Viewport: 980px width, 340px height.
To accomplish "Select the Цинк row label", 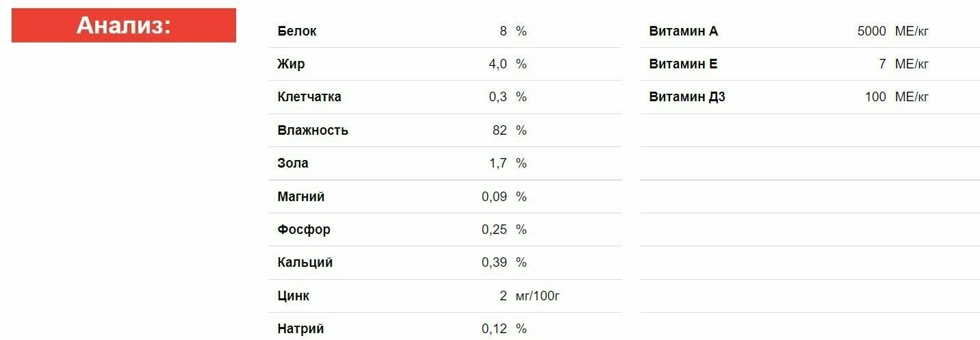I will click(x=294, y=296).
